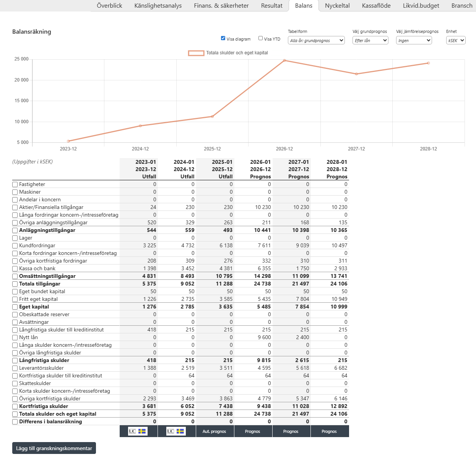Click the UC flag icon under 2024-12 column

point(176,431)
